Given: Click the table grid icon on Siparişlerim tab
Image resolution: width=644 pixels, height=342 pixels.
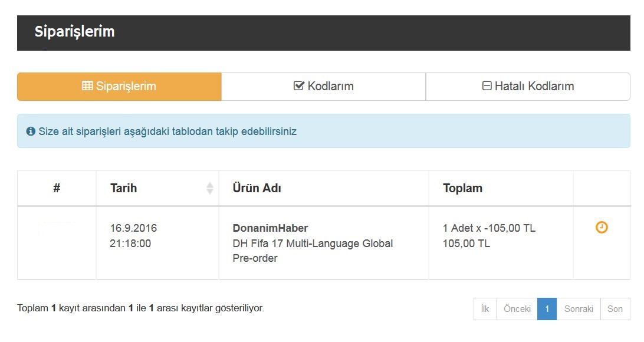Looking at the screenshot, I should click(87, 86).
